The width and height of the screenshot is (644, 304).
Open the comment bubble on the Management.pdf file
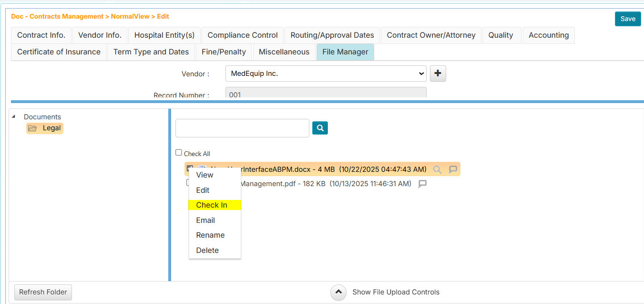(x=422, y=183)
